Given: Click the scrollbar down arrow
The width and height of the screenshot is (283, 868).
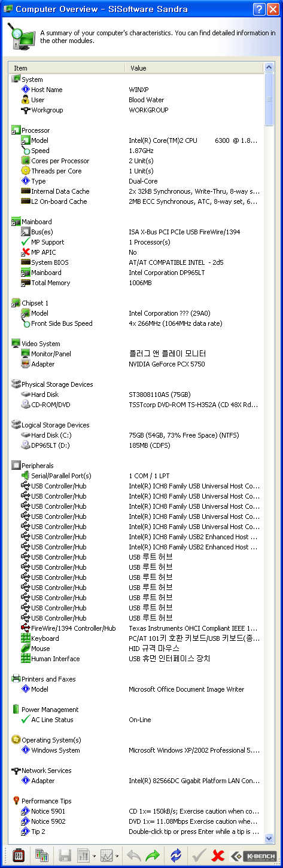Looking at the screenshot, I should (x=269, y=838).
